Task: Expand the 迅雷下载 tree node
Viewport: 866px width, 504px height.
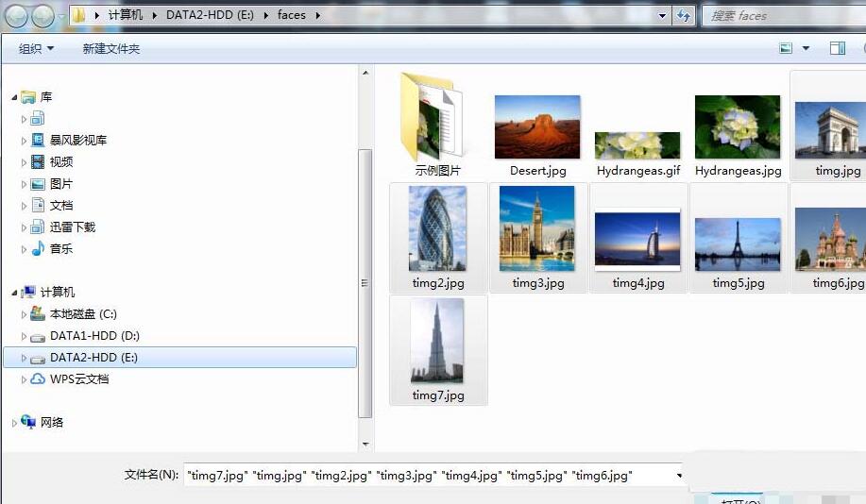Action: (x=24, y=227)
